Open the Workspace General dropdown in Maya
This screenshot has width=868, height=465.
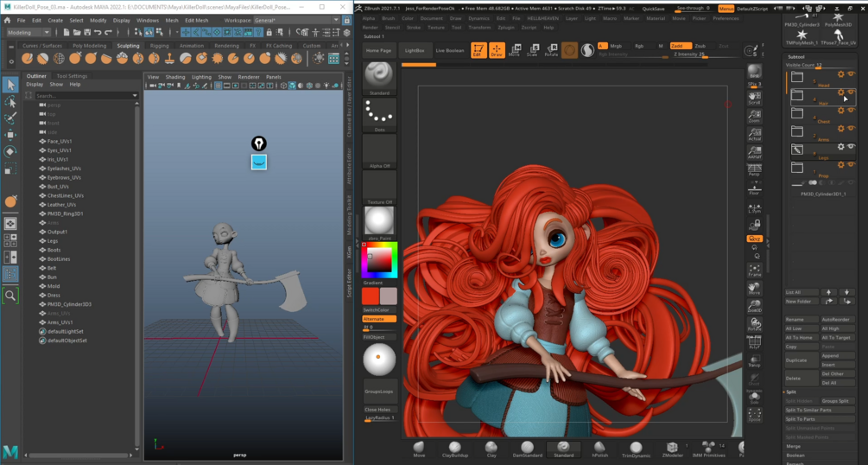click(x=297, y=21)
